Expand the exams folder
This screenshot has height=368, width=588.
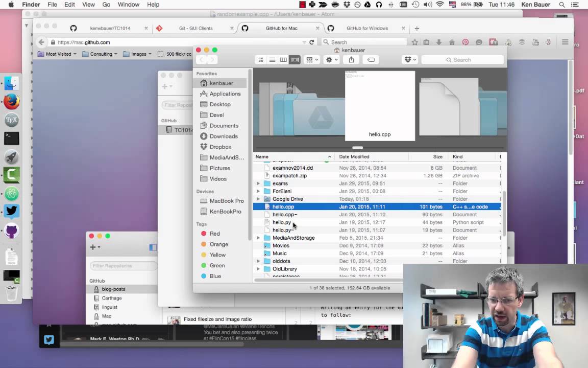coord(258,183)
